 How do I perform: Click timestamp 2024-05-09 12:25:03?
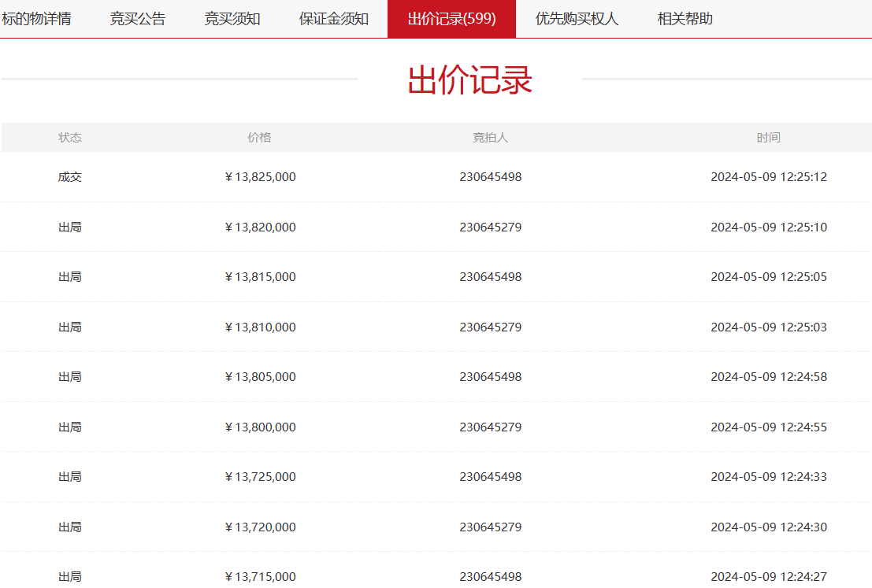(x=769, y=327)
